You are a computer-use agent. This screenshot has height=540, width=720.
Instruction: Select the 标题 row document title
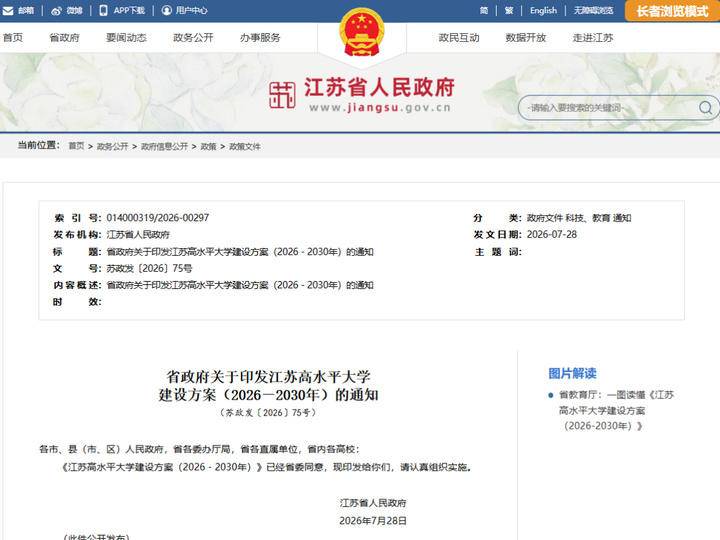(240, 252)
